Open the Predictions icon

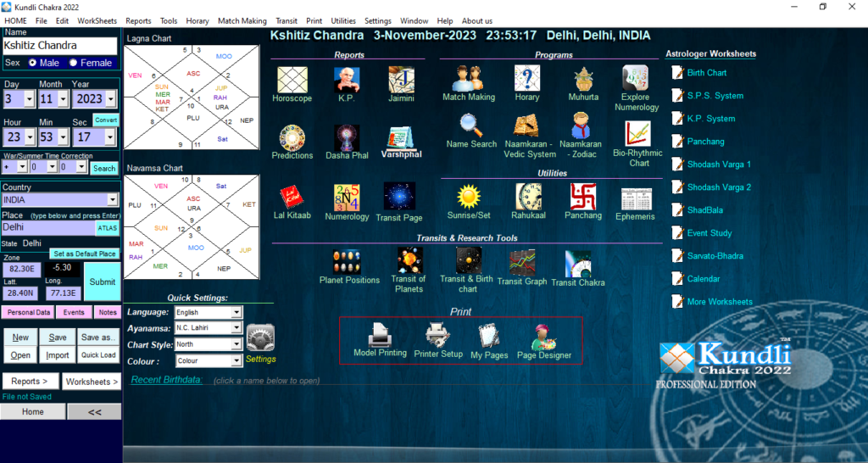(292, 137)
